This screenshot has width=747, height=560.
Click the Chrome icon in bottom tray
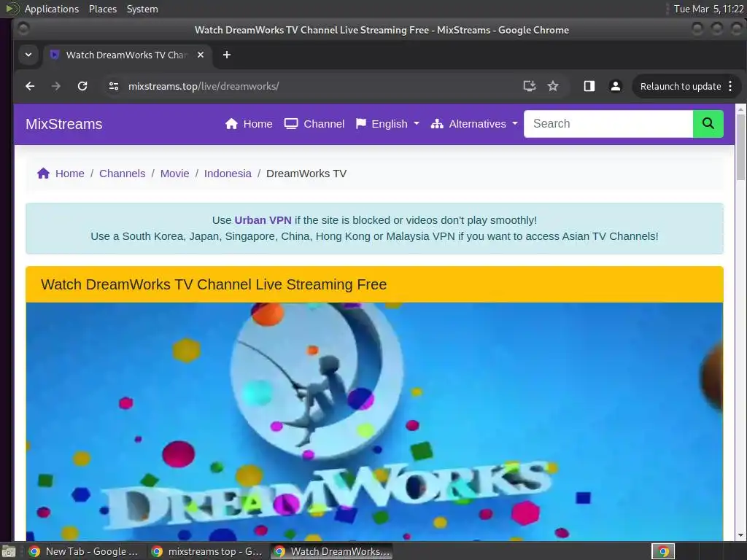663,552
